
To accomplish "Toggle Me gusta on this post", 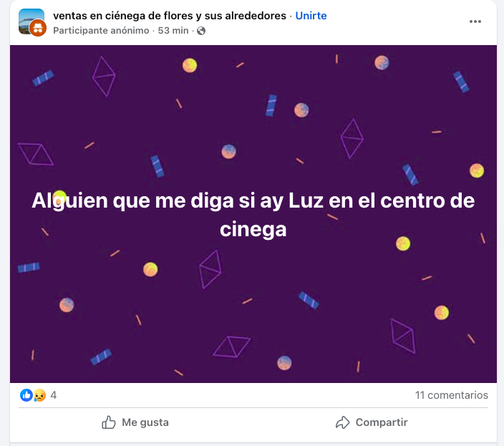I will (135, 422).
